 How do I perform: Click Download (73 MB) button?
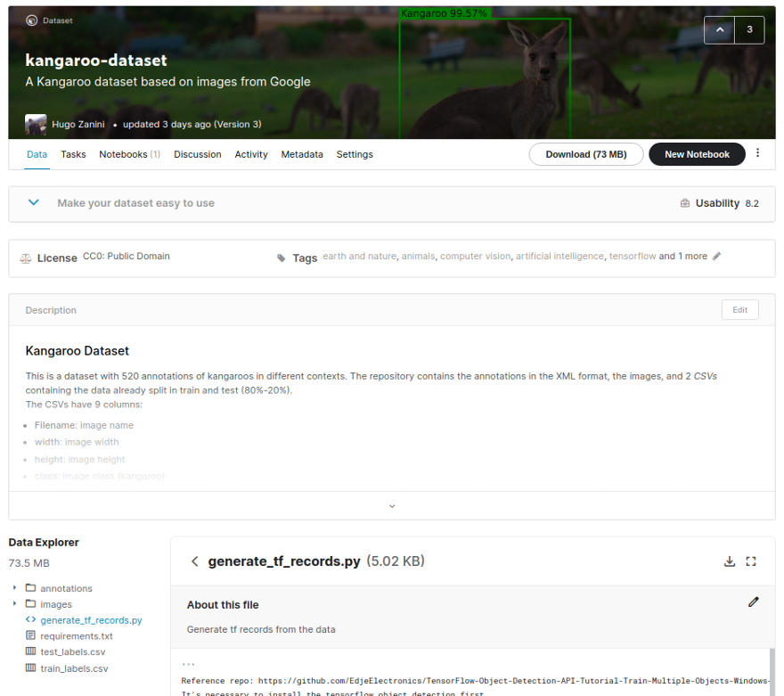coord(586,154)
